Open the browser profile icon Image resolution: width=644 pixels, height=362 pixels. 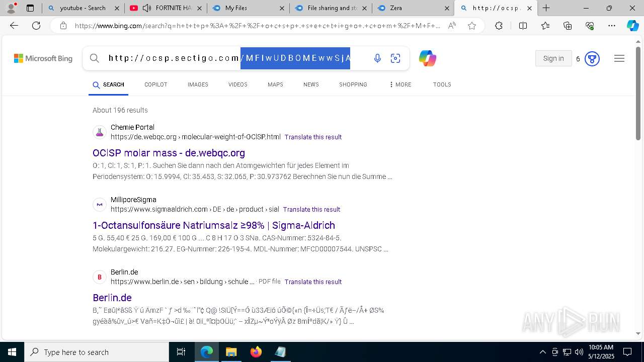pos(11,8)
